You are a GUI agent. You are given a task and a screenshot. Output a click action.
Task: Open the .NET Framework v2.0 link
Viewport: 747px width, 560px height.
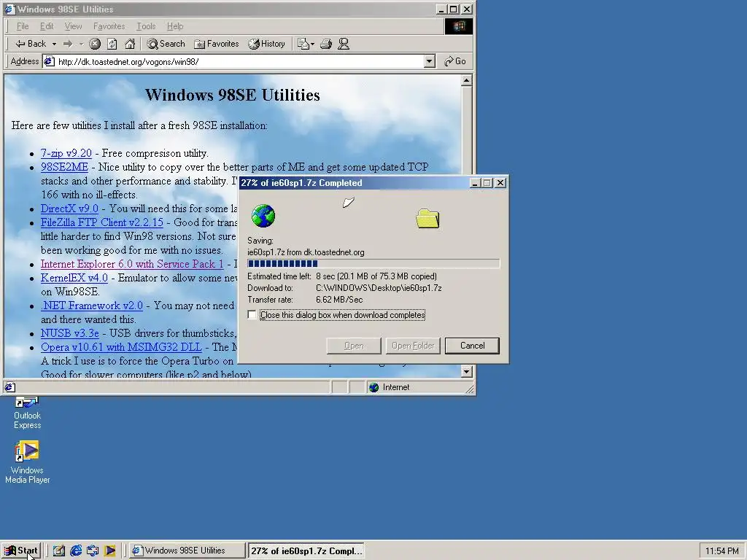(x=92, y=306)
